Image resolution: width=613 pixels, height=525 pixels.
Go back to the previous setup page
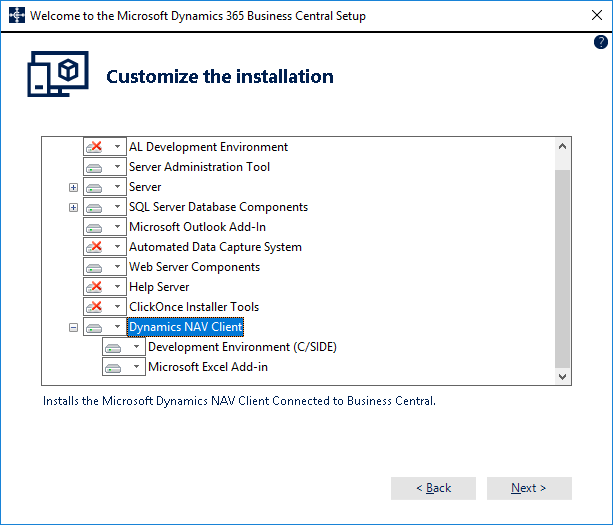[433, 488]
